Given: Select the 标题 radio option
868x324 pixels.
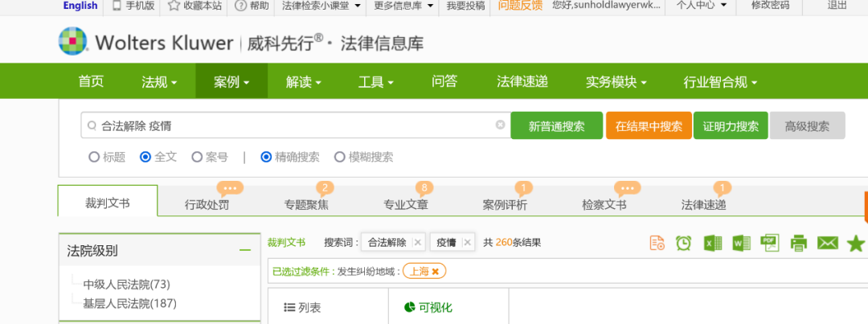Looking at the screenshot, I should click(x=93, y=157).
